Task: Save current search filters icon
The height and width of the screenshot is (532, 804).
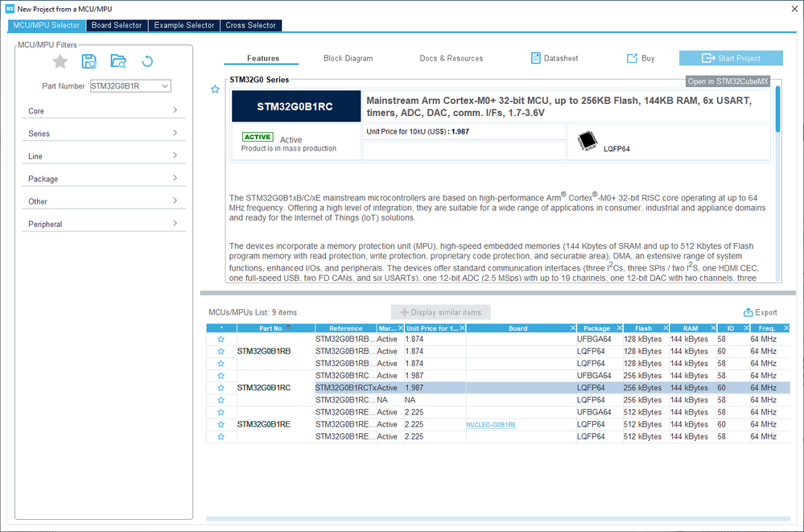Action: [x=89, y=61]
